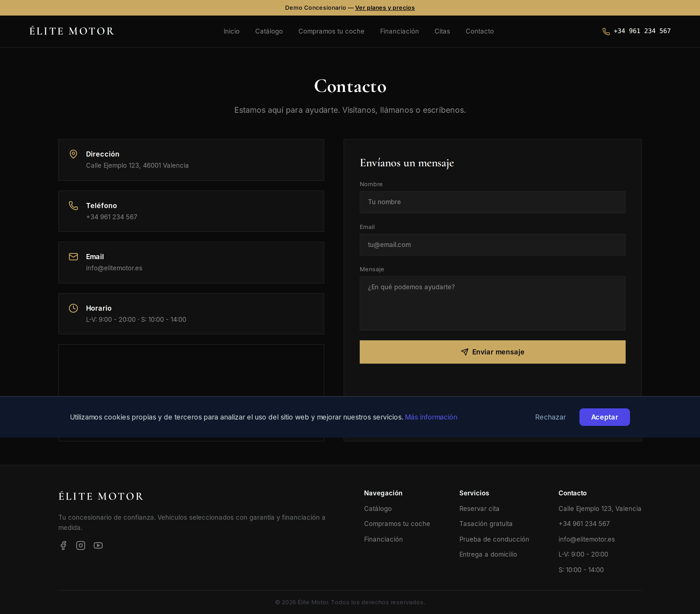Open Catálogo in the top navigation
700x614 pixels.
click(269, 31)
